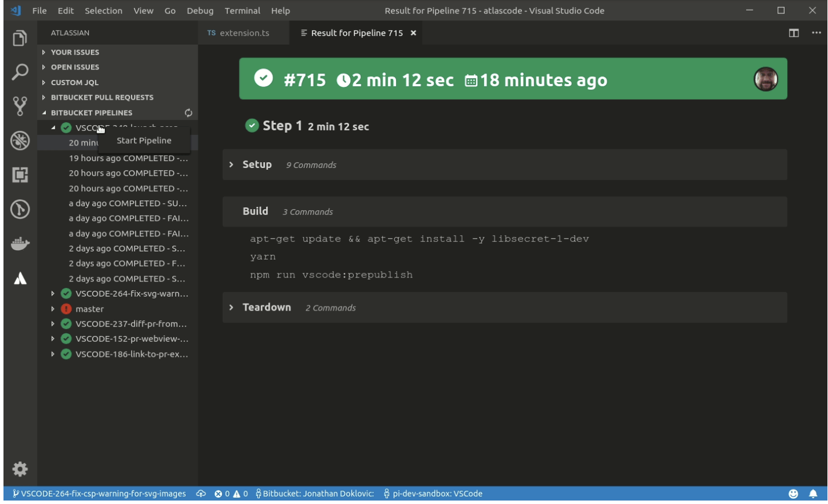
Task: Open the Docker view in activity bar
Action: click(x=20, y=243)
